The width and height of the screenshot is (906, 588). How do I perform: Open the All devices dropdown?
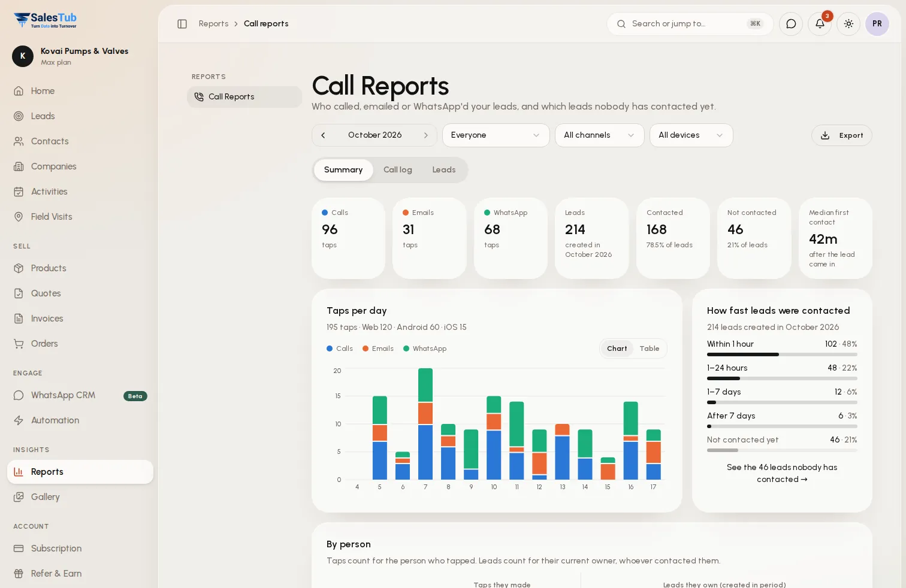tap(691, 135)
